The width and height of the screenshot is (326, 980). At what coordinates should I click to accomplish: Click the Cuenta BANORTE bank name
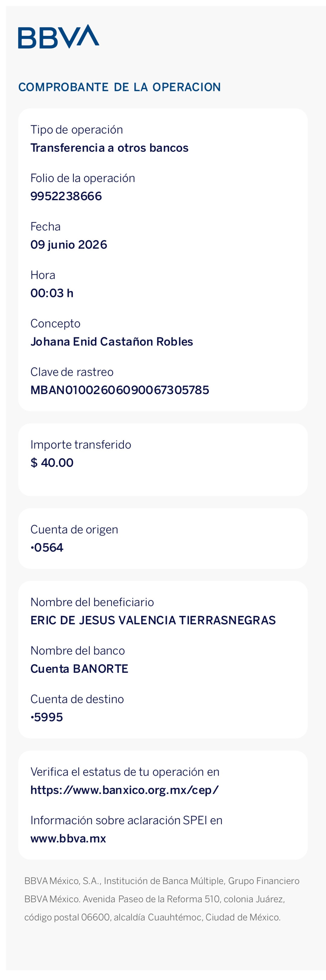[x=79, y=669]
